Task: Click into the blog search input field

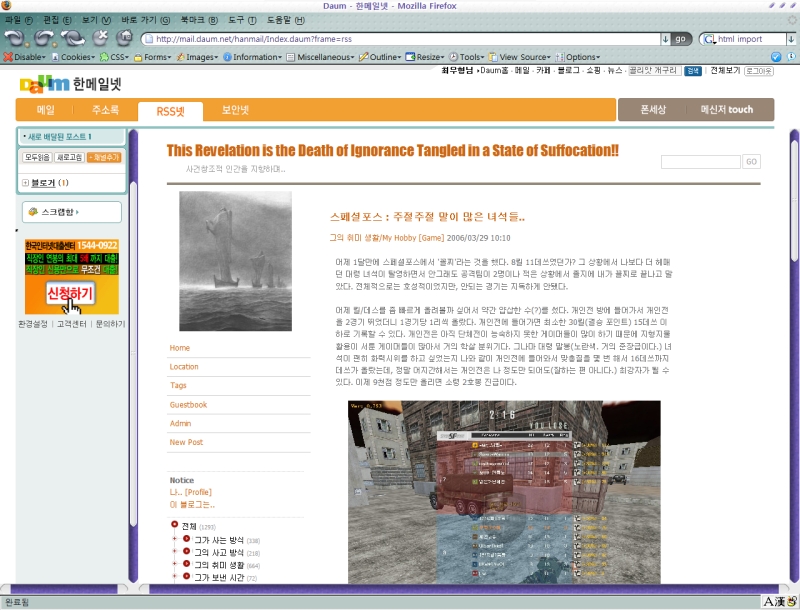Action: click(x=701, y=162)
